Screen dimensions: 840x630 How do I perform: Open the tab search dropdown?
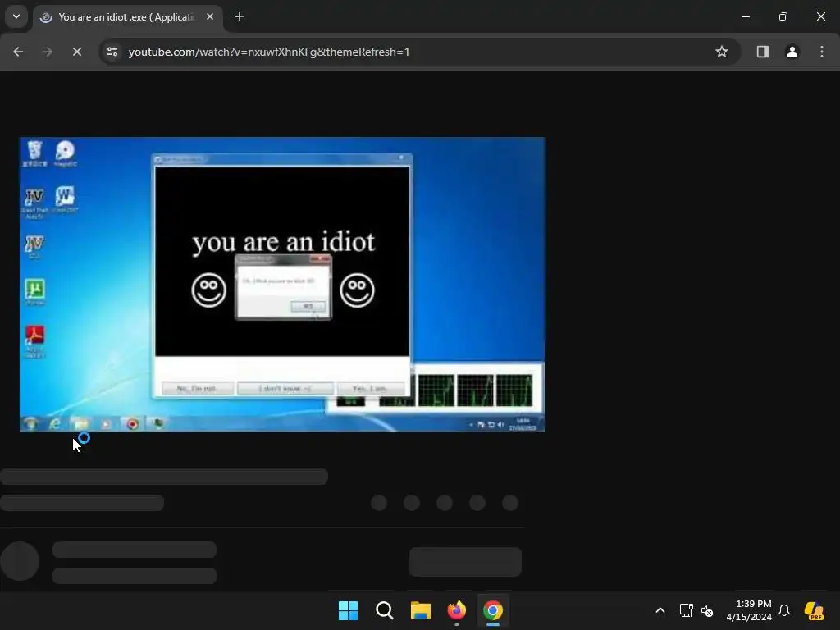16,16
